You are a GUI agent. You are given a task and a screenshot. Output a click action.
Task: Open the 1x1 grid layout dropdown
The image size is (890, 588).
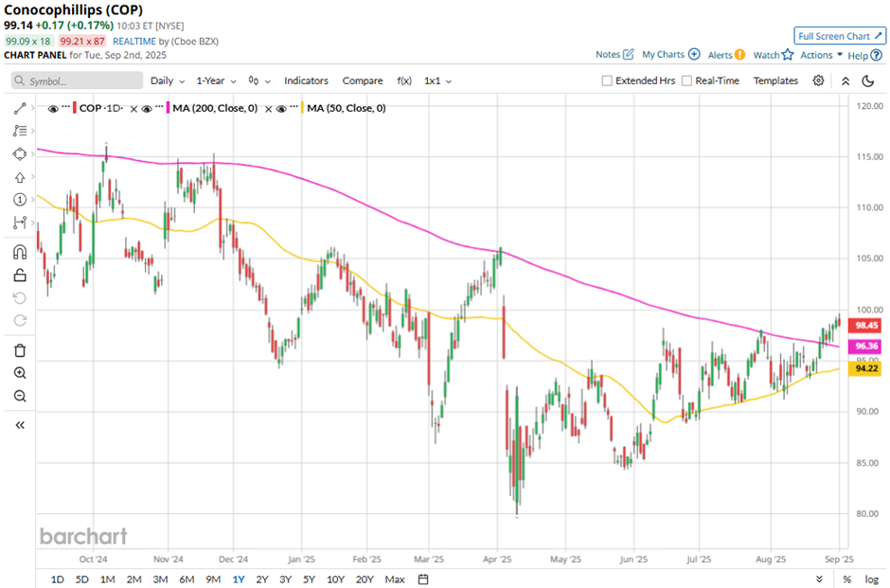(437, 80)
